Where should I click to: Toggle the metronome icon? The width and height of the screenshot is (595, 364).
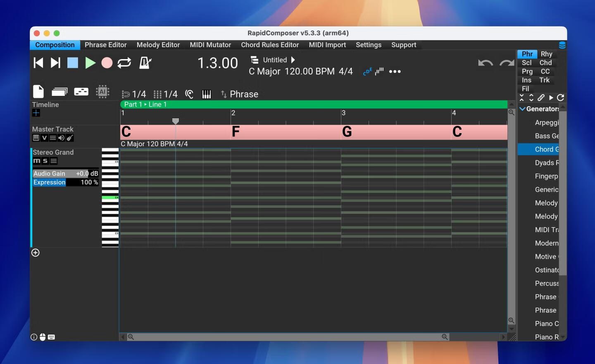point(145,63)
